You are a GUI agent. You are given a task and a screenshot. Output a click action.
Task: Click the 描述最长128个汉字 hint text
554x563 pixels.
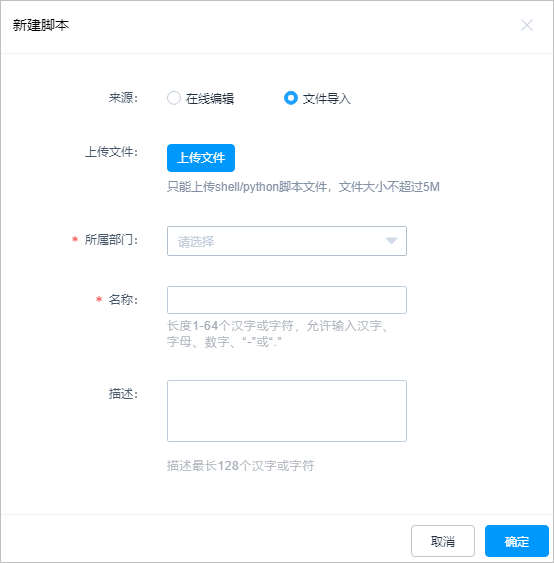tap(241, 466)
